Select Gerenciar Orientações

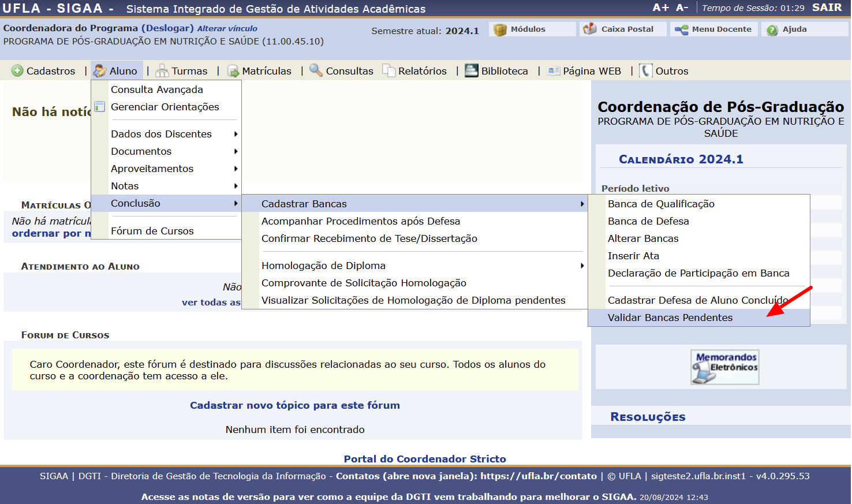tap(166, 107)
